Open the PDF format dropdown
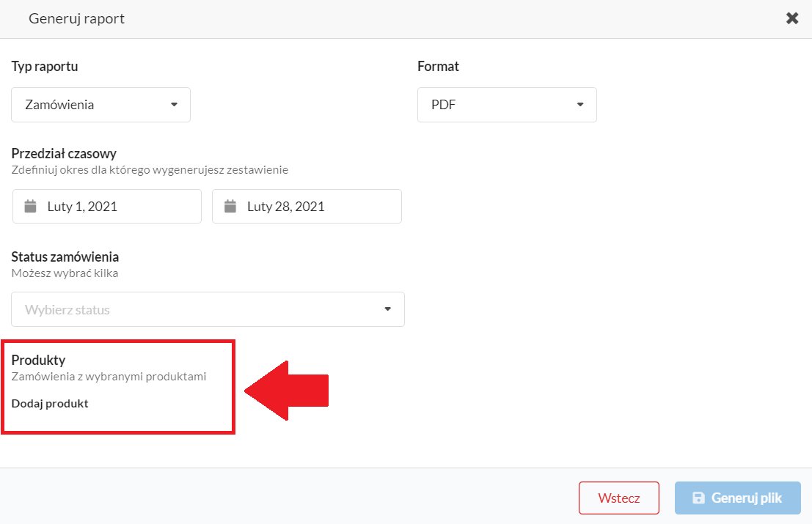The image size is (812, 524). (507, 105)
